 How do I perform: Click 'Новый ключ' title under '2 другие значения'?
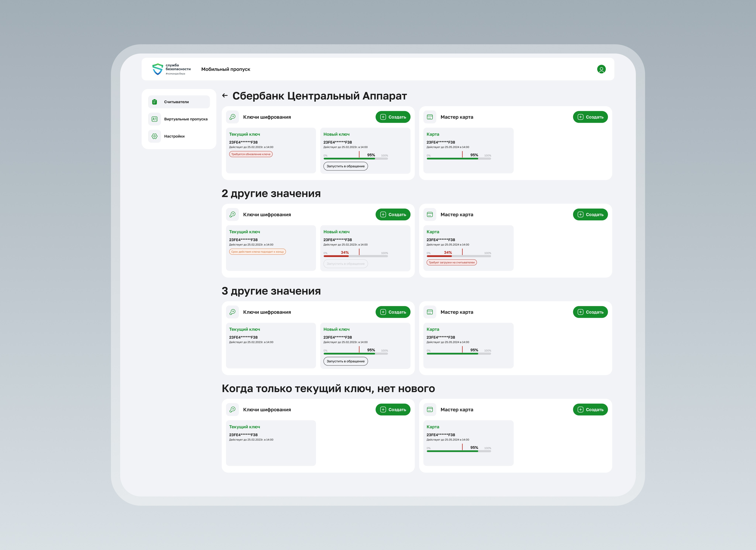[x=336, y=232]
